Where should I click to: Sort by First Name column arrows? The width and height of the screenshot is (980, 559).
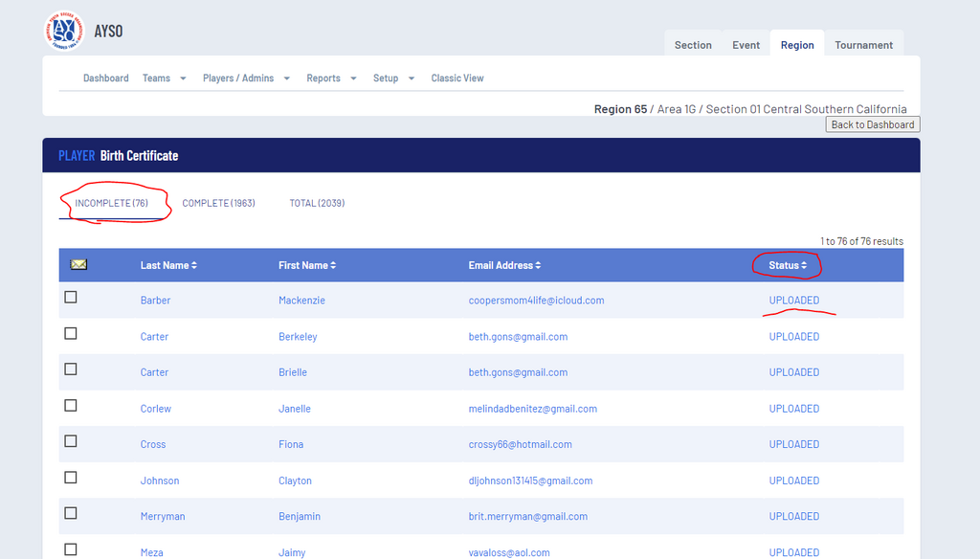point(333,265)
